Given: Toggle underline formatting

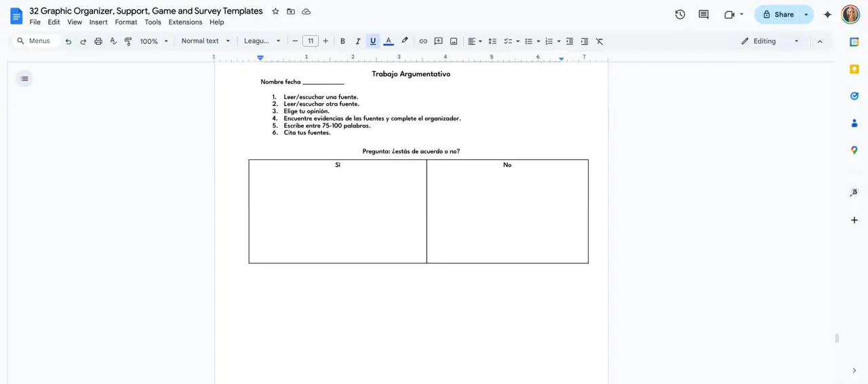Looking at the screenshot, I should [373, 41].
